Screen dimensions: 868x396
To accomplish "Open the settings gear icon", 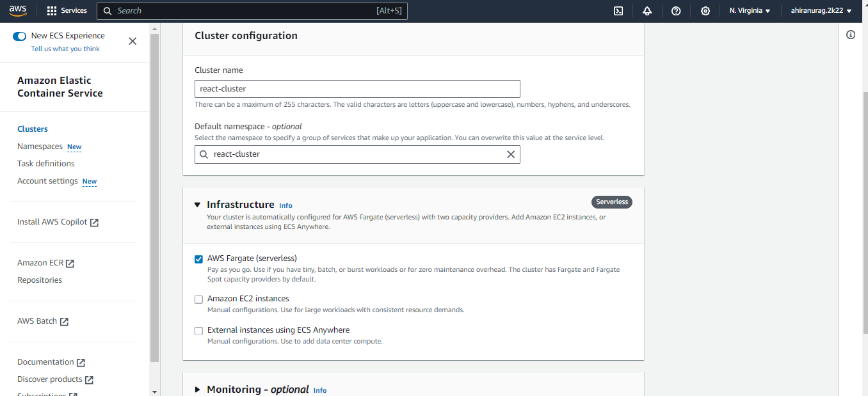I will click(705, 11).
